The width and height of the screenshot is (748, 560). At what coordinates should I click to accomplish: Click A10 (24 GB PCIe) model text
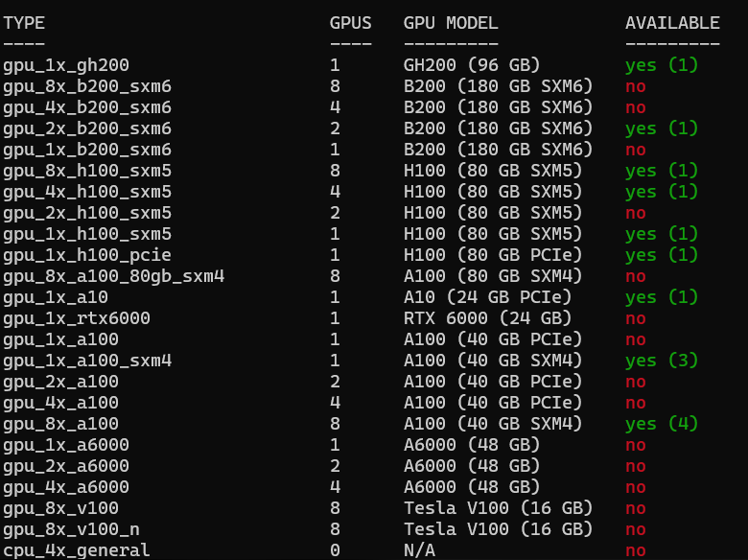coord(487,297)
